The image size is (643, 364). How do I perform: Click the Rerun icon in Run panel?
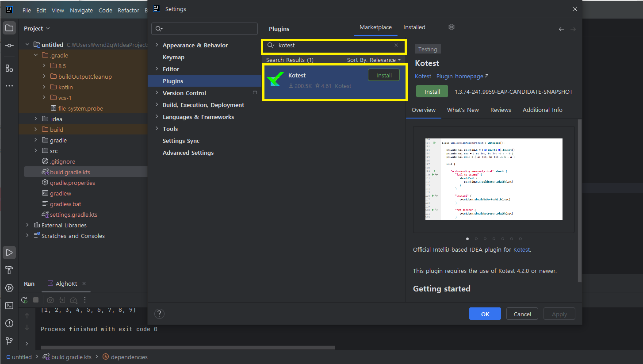[x=24, y=300]
